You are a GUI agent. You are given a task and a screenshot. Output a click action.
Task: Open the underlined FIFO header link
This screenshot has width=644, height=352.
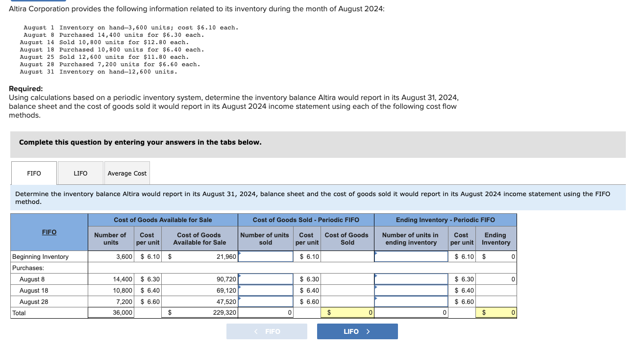49,232
